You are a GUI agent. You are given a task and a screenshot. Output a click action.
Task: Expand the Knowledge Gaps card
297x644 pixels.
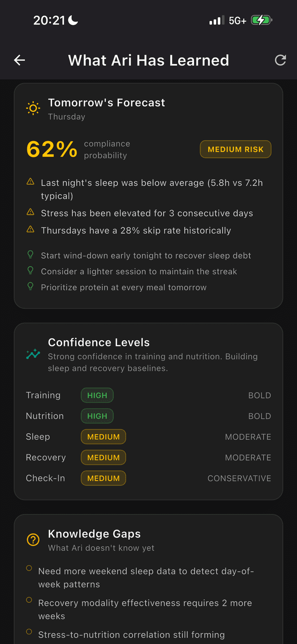[148, 580]
